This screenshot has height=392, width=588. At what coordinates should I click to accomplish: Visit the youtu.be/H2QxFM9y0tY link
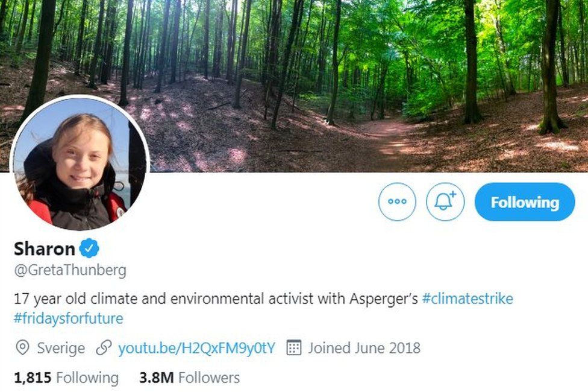(x=196, y=348)
